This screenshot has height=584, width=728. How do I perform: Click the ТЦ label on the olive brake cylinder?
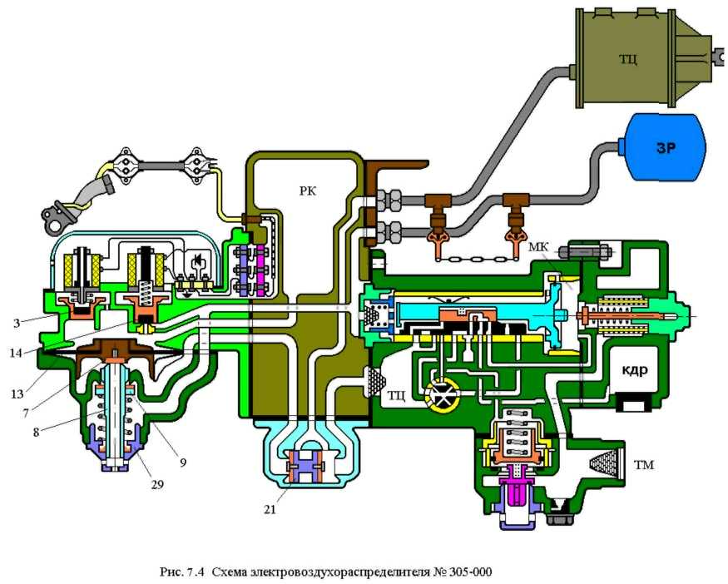[627, 59]
